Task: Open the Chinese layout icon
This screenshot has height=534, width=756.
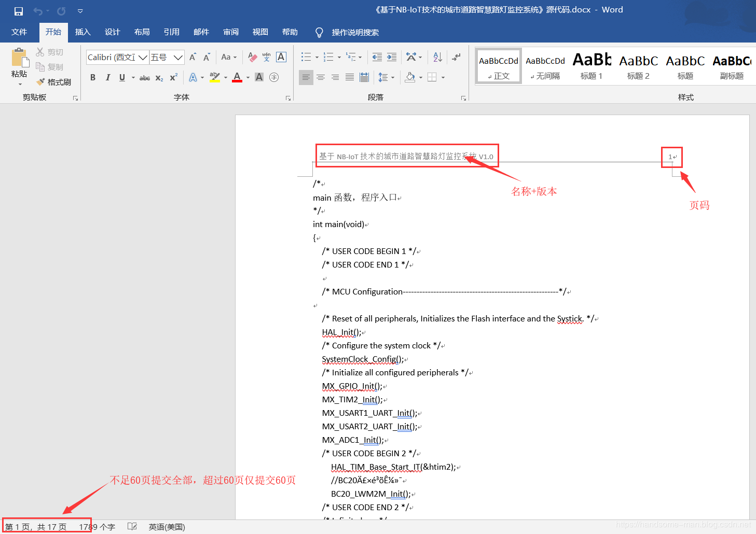Action: 411,57
